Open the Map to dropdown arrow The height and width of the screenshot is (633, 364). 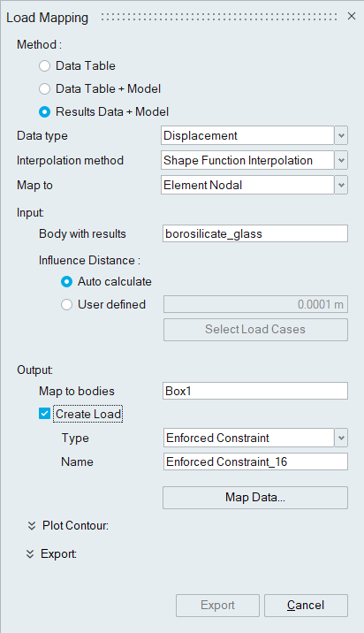[341, 186]
